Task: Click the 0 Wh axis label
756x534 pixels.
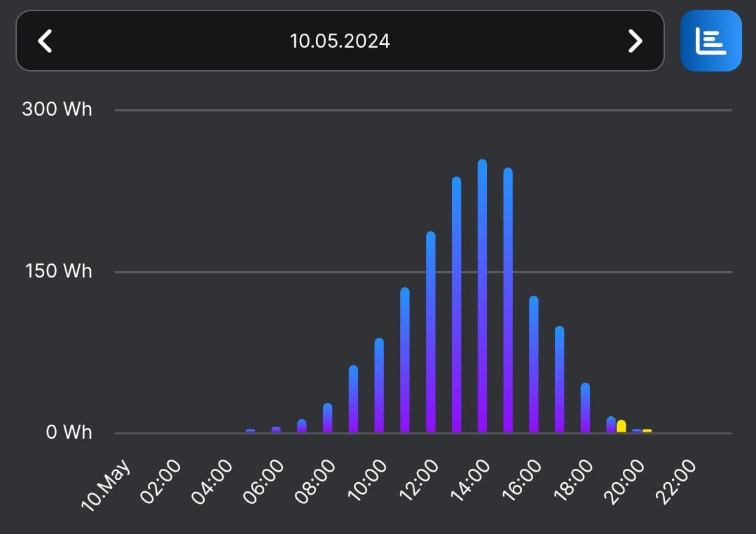Action: click(x=69, y=432)
